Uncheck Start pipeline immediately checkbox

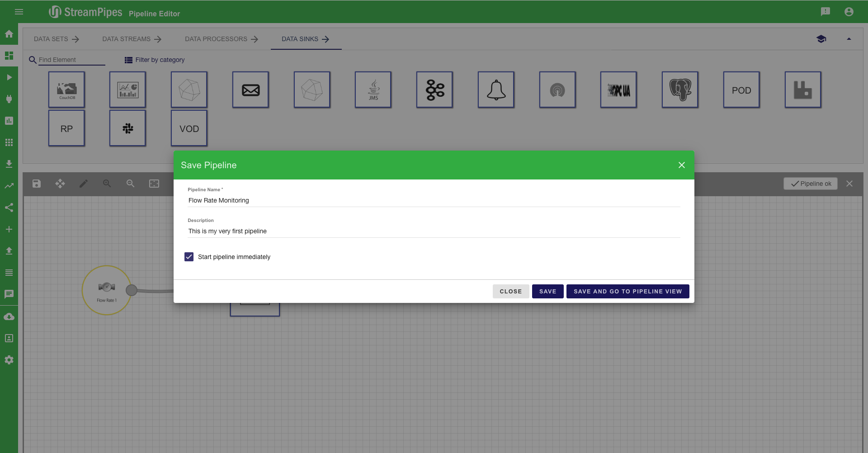(189, 257)
